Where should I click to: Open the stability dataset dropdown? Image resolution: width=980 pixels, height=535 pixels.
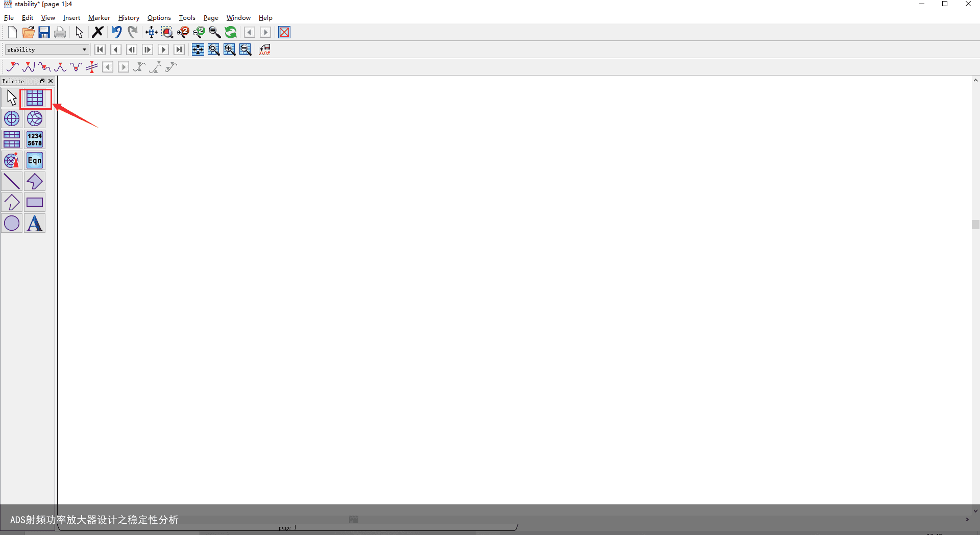[47, 50]
